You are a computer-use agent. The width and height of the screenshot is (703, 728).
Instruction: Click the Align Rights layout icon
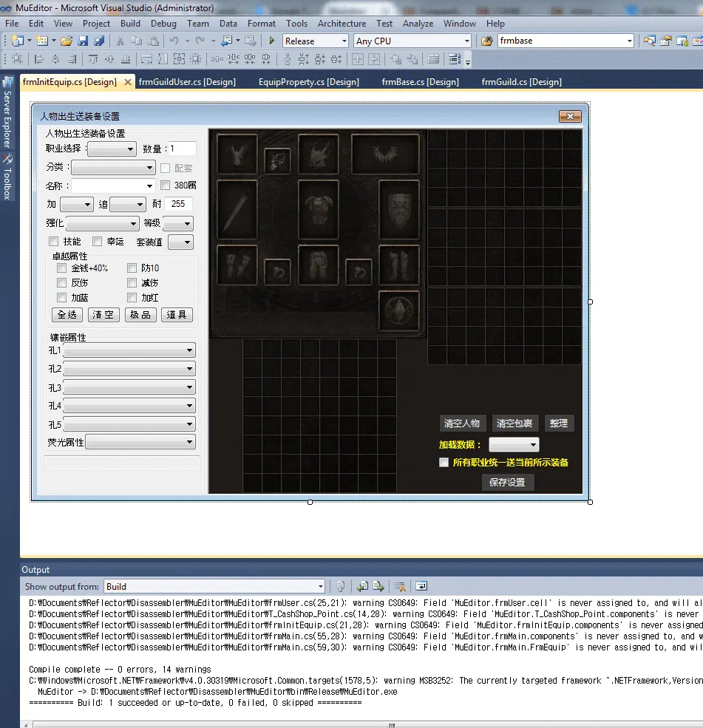coord(72,59)
